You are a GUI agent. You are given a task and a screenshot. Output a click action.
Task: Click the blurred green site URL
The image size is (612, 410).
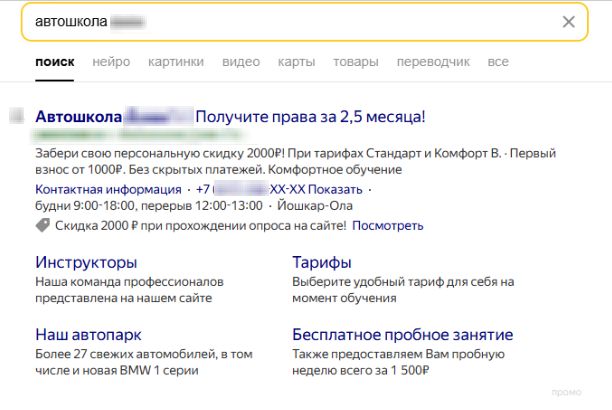pos(138,135)
